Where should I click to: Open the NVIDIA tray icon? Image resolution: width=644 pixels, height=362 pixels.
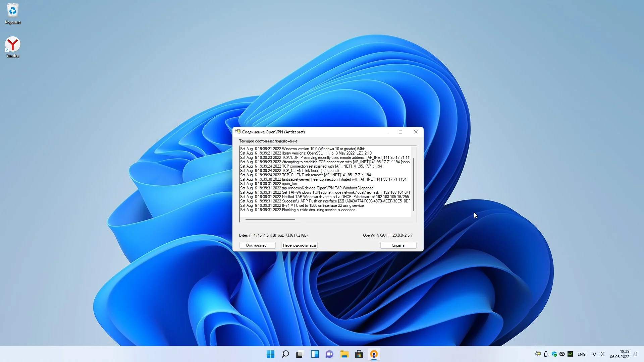[570, 354]
